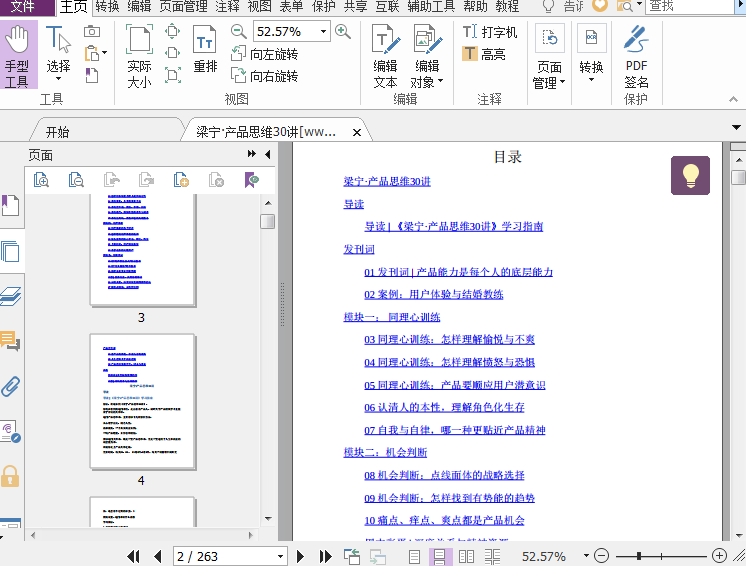Go to first page button

point(133,556)
